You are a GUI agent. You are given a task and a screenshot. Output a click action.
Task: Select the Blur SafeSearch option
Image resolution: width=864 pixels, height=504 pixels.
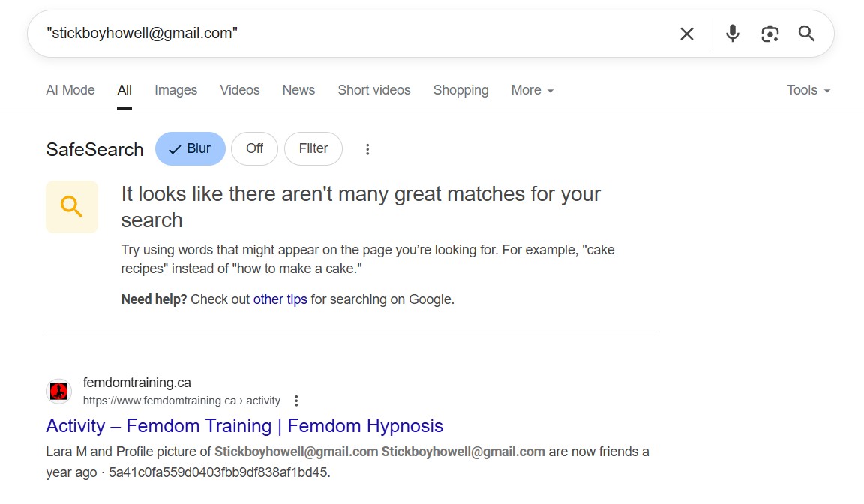(190, 149)
